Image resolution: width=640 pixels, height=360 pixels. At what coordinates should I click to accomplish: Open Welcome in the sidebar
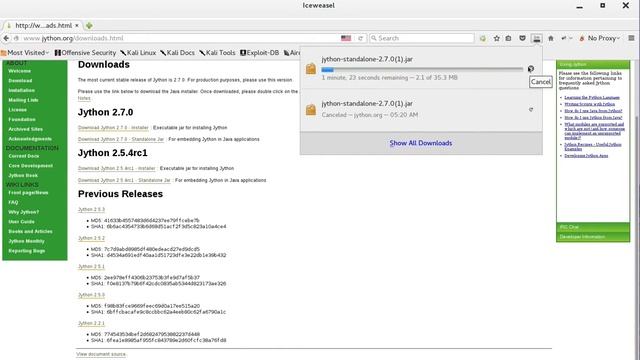pyautogui.click(x=20, y=71)
